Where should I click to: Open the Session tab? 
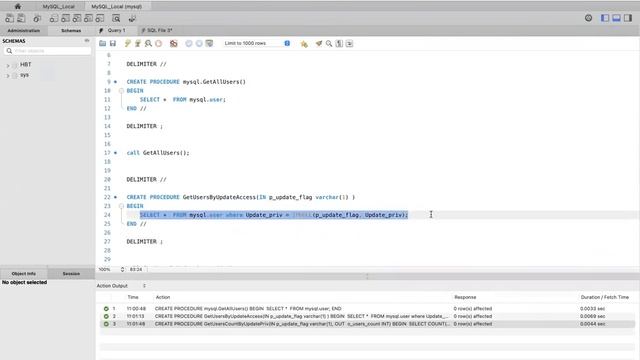click(x=71, y=273)
